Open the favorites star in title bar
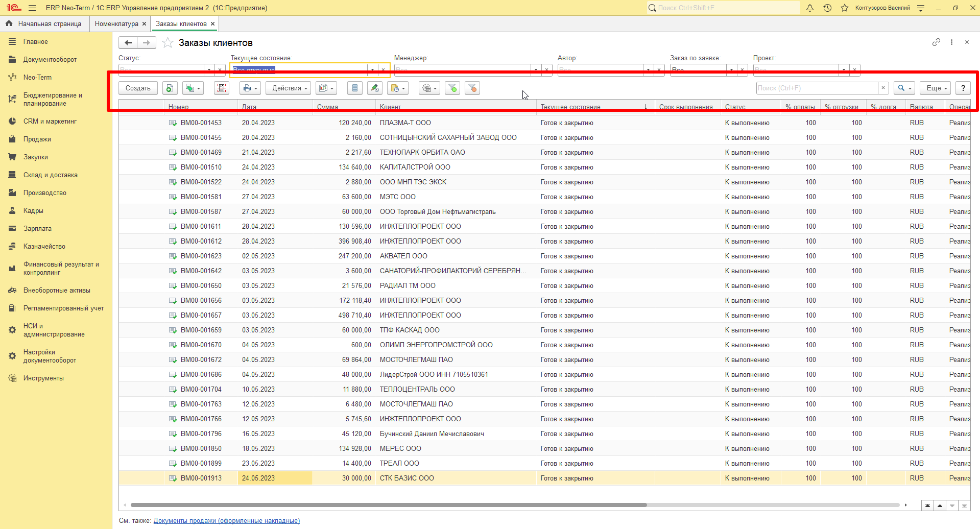The image size is (980, 529). click(x=845, y=8)
